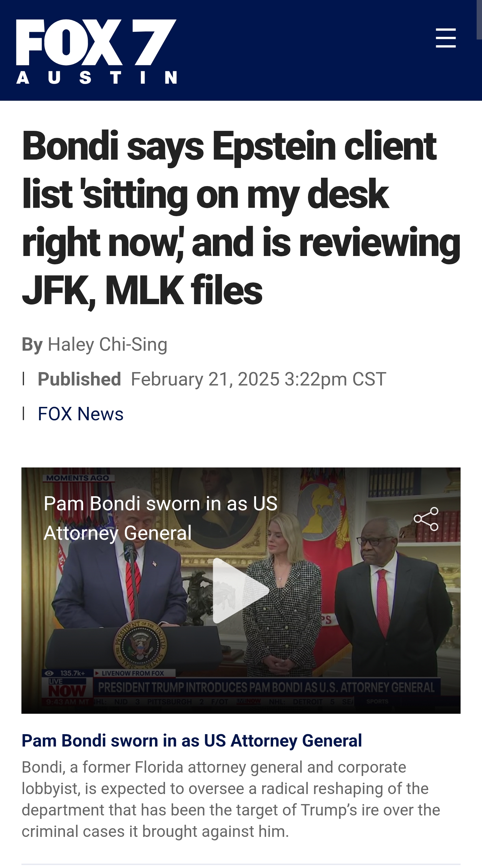Open 'Pam Bondi sworn in as US Attorney General' caption link
482x868 pixels.
tap(192, 741)
